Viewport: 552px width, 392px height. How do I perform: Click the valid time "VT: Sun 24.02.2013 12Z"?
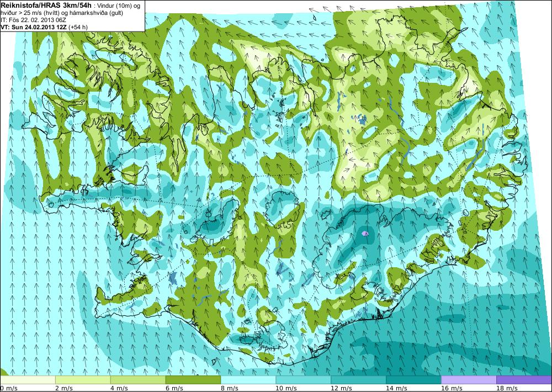(34, 27)
